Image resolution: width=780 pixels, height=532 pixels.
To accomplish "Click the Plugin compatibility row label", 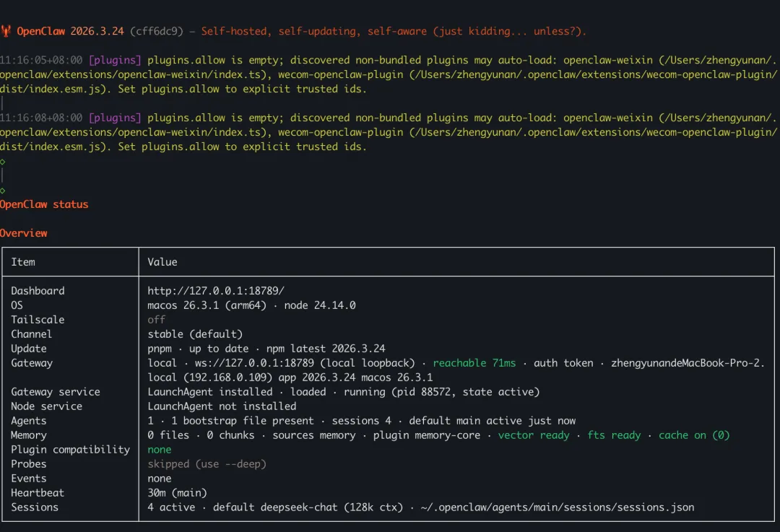I will coord(71,450).
